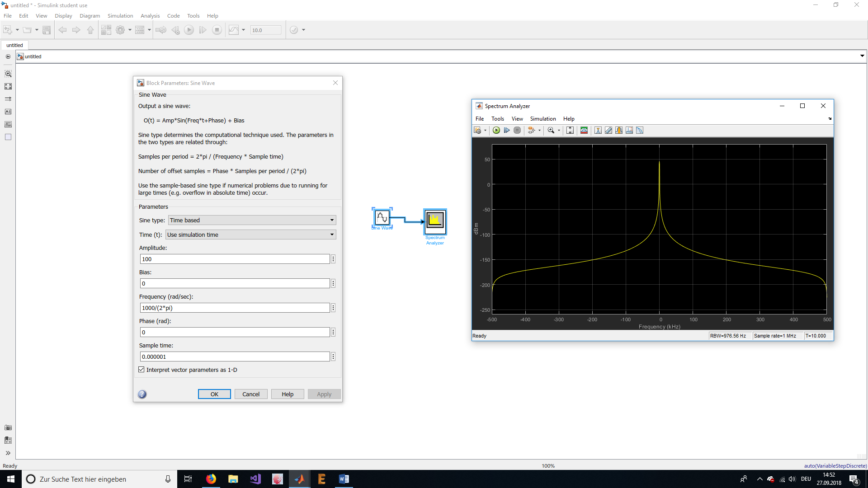Open Model Configuration Parameters gear icon
The image size is (868, 488).
[120, 30]
